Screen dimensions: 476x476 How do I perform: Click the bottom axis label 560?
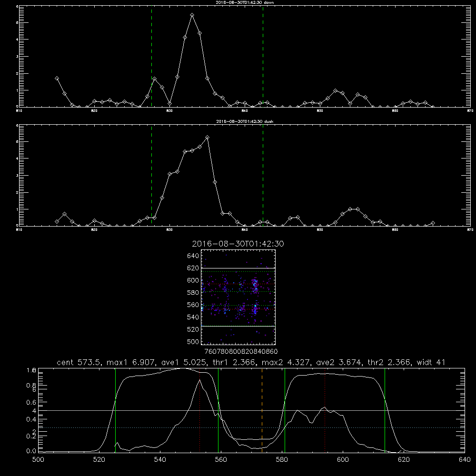(221, 460)
